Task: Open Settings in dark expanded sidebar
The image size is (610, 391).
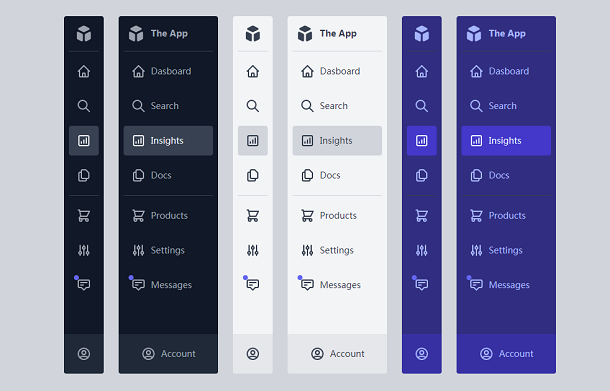Action: click(x=168, y=250)
